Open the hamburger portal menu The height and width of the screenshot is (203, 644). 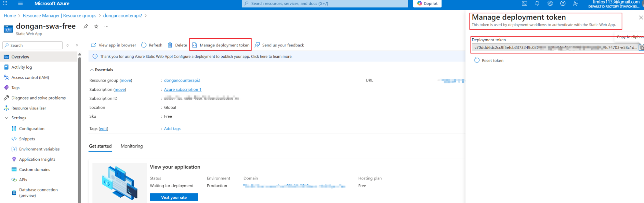click(21, 3)
